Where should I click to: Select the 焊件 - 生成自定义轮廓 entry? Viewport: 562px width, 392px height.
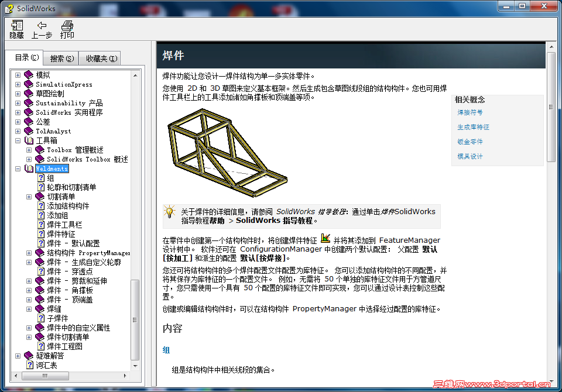point(84,262)
